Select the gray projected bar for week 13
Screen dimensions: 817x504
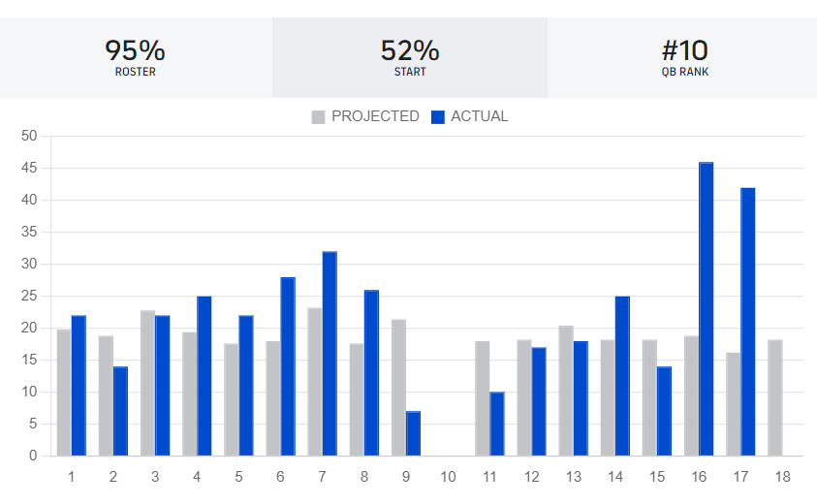(x=566, y=391)
